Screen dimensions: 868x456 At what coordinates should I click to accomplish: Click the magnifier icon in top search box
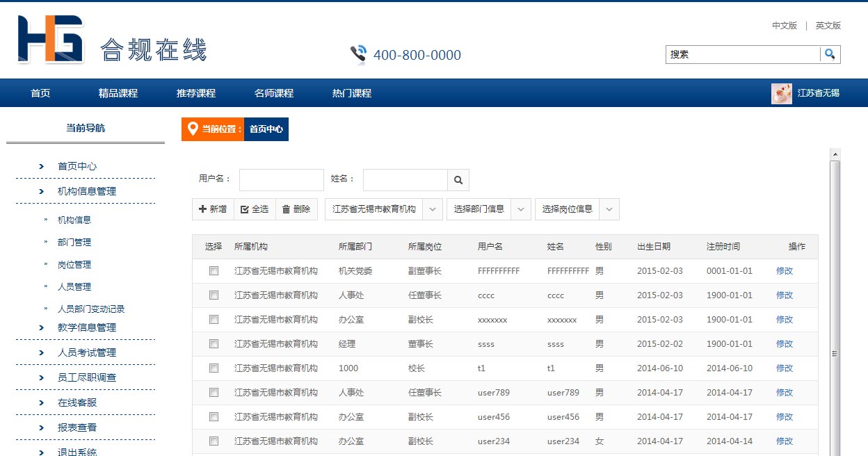click(830, 54)
